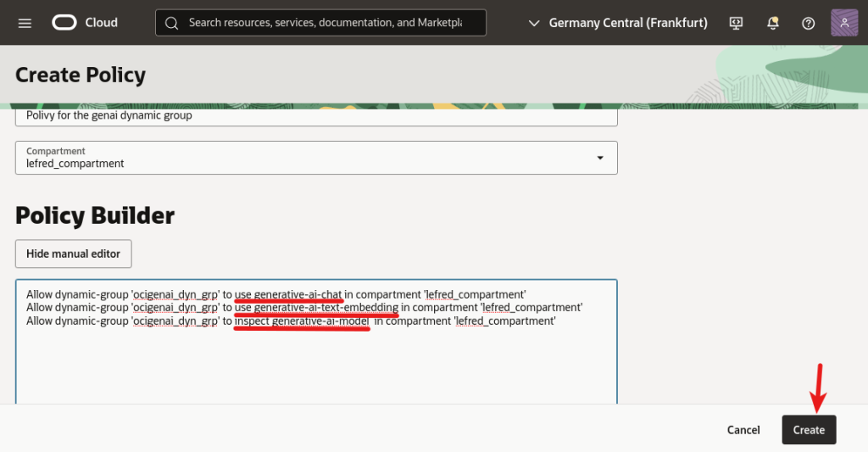Viewport: 868px width, 452px height.
Task: Open the Cloud Shell developer tools icon
Action: click(x=736, y=23)
